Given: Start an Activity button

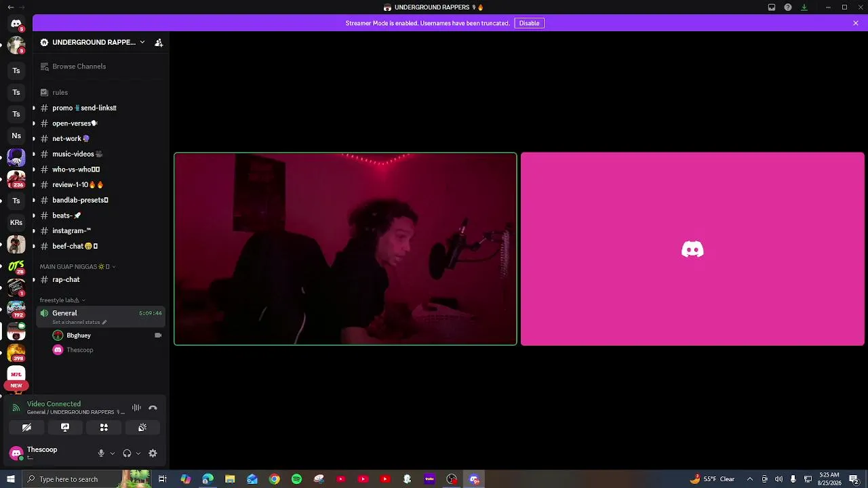Looking at the screenshot, I should pyautogui.click(x=104, y=428).
